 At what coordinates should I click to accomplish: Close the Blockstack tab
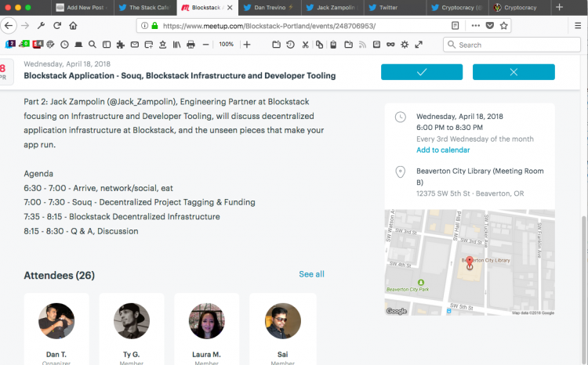230,8
